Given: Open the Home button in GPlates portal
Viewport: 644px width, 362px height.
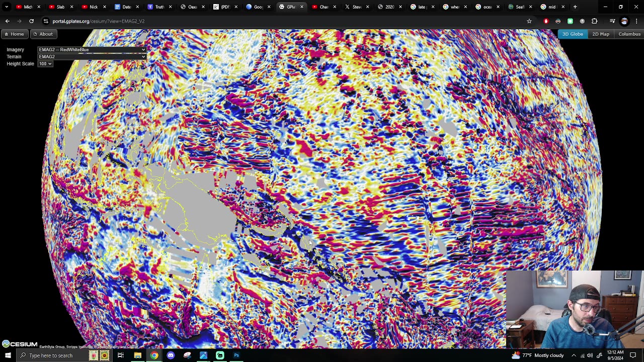Looking at the screenshot, I should coord(14,34).
